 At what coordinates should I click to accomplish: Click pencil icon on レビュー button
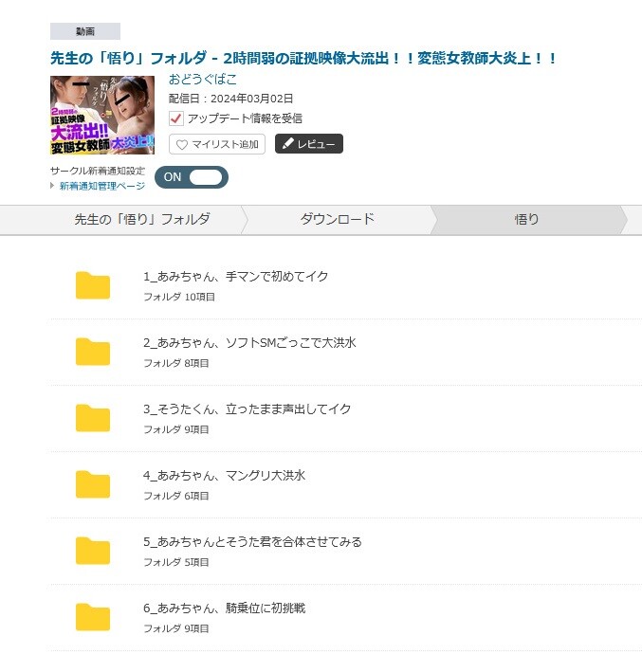pyautogui.click(x=287, y=143)
